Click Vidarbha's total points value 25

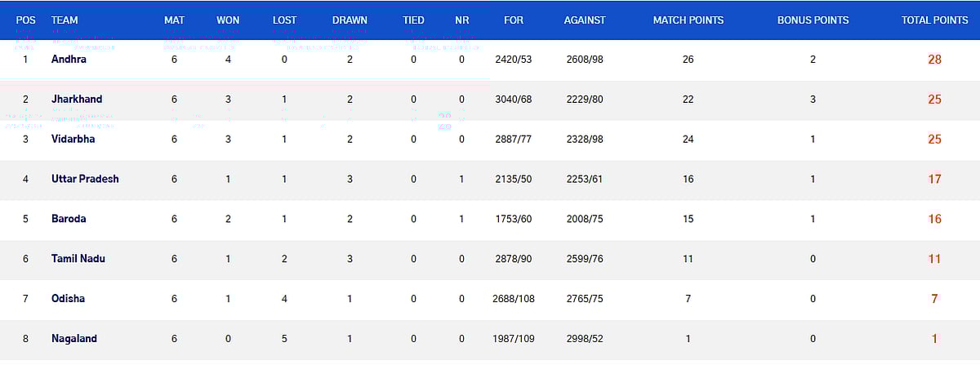click(x=935, y=140)
